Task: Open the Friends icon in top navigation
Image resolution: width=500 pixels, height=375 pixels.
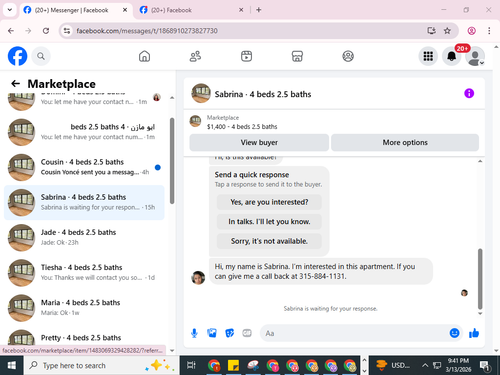Action: [x=195, y=56]
